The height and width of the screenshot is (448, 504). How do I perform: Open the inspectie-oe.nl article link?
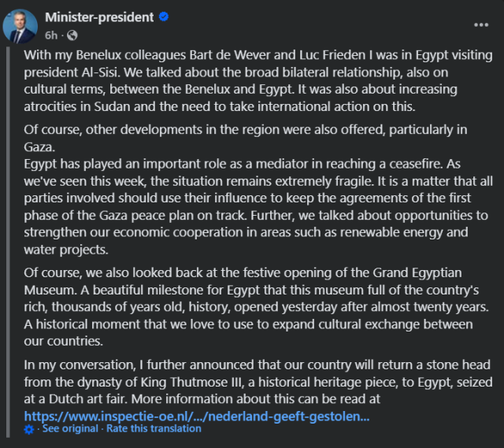pyautogui.click(x=197, y=415)
